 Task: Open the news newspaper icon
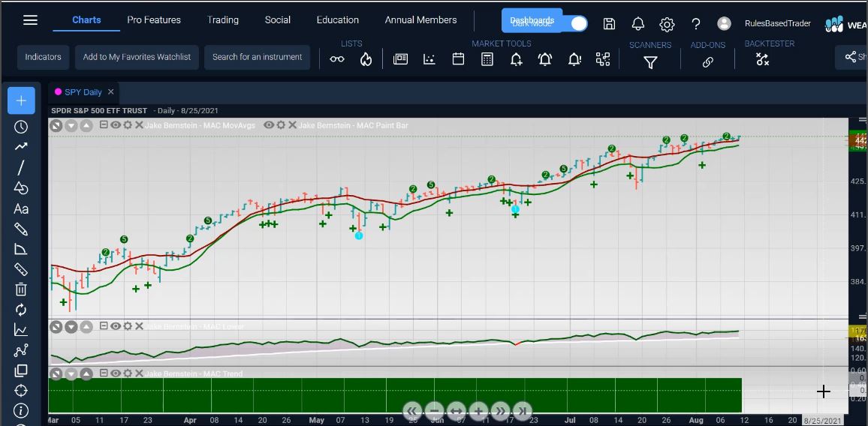tap(400, 59)
